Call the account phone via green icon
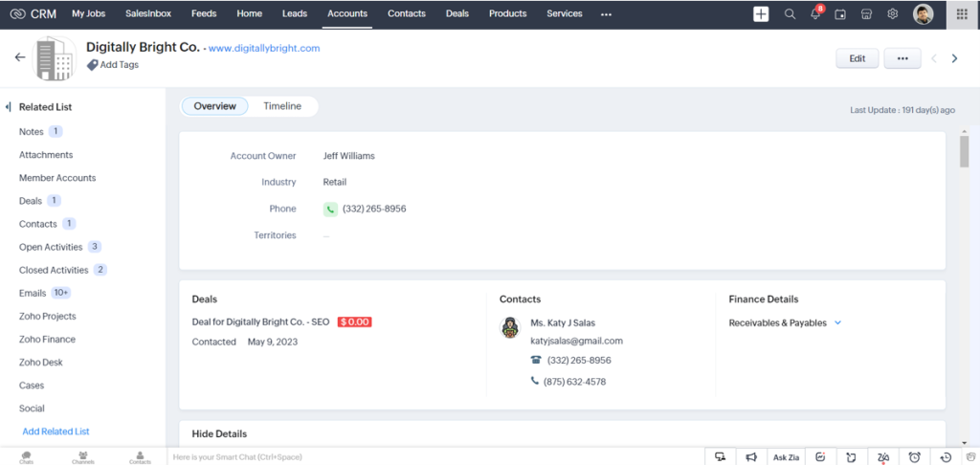Screen dimensions: 980x465 tap(330, 209)
